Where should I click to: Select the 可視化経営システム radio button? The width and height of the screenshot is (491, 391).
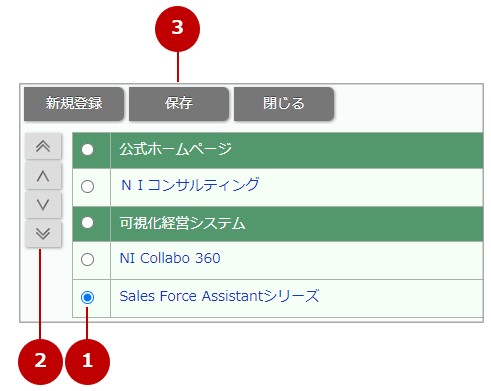coord(88,223)
